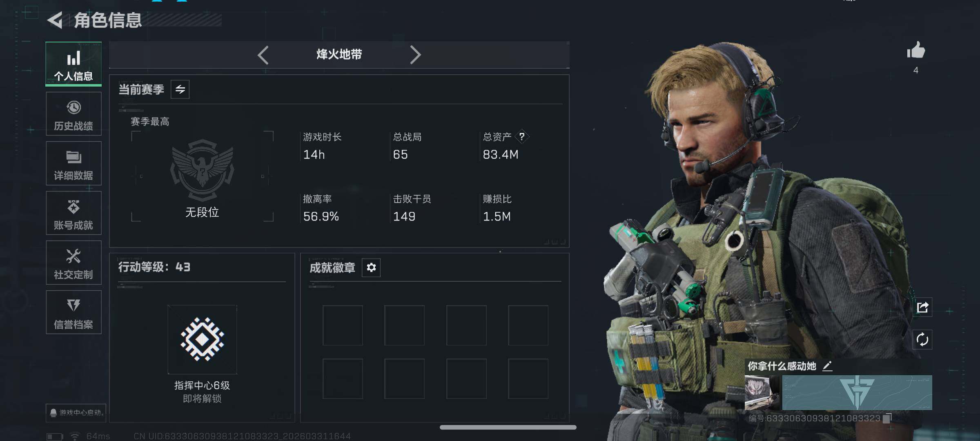Open the 账号成就 achievements tab
Viewport: 980px width, 441px height.
73,213
